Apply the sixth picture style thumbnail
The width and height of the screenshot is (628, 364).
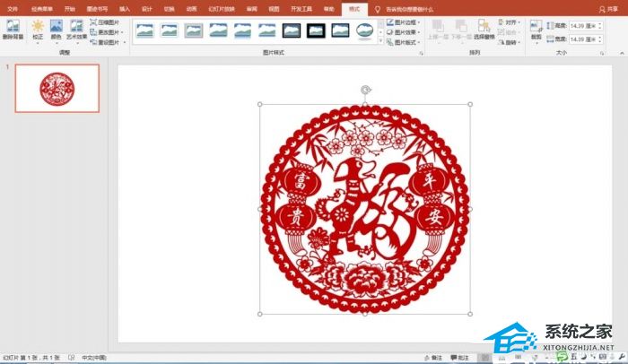coord(267,30)
